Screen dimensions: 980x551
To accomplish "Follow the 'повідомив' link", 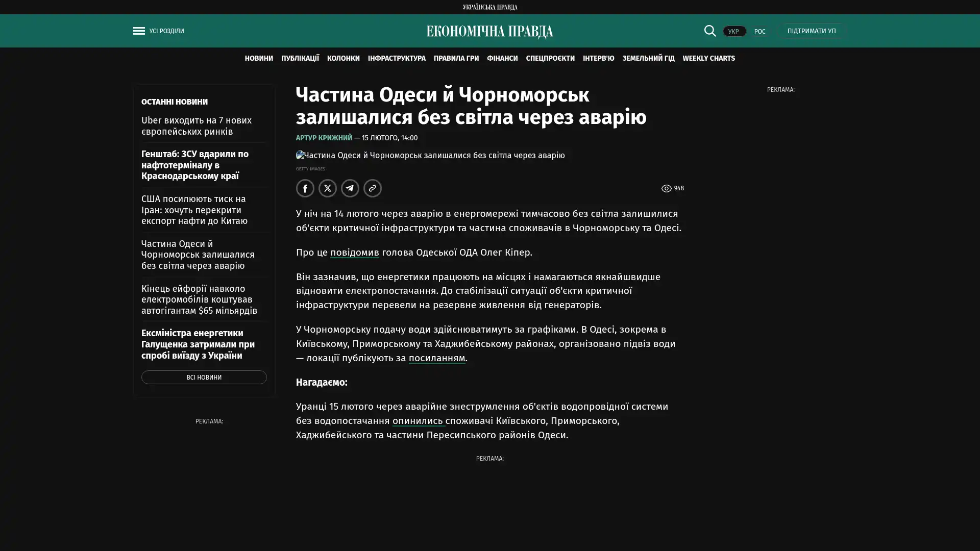I will pos(354,253).
